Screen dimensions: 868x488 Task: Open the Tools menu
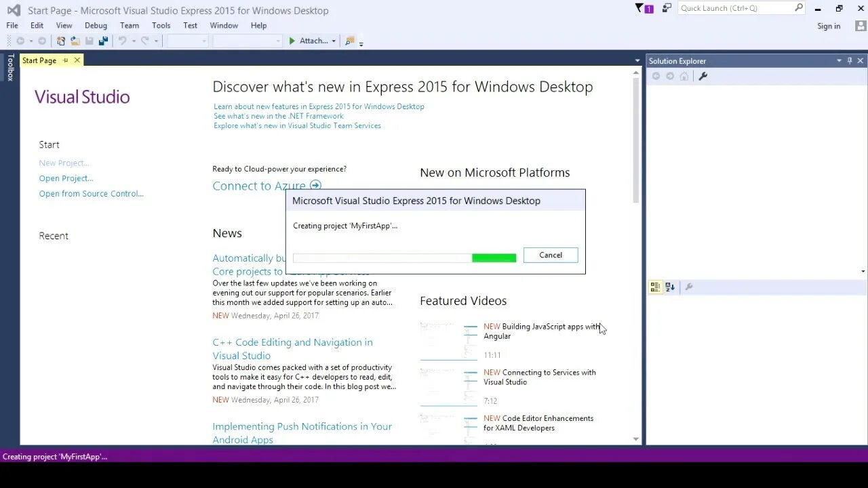pos(161,26)
